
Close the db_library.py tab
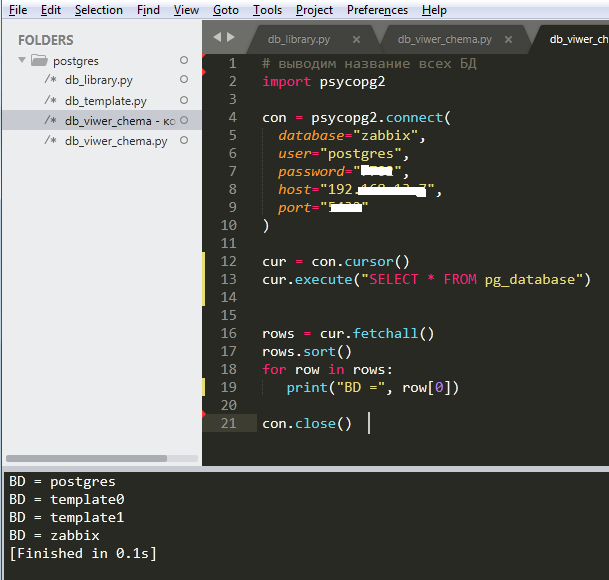pos(356,40)
